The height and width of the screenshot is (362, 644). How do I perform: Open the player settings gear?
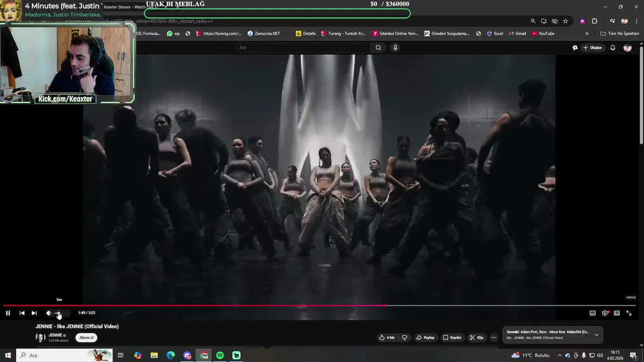point(605,313)
